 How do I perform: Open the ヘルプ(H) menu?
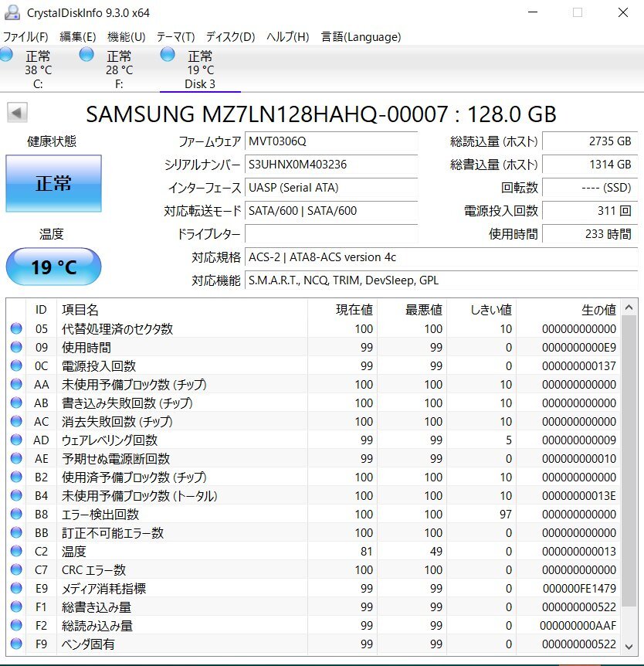pyautogui.click(x=288, y=37)
